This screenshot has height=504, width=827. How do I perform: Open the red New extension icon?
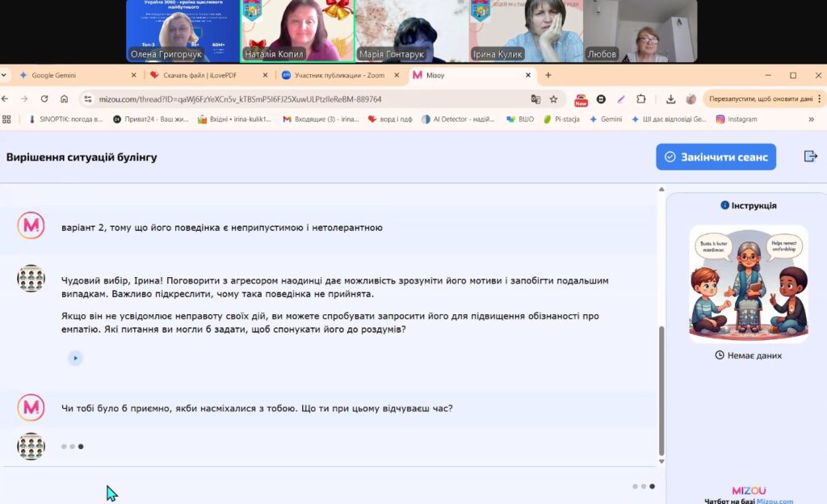click(581, 99)
